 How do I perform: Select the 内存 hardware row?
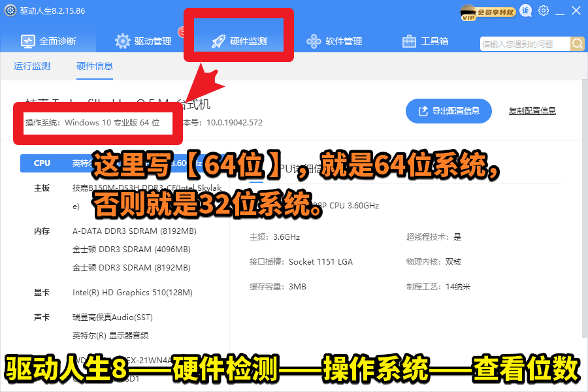coord(42,231)
